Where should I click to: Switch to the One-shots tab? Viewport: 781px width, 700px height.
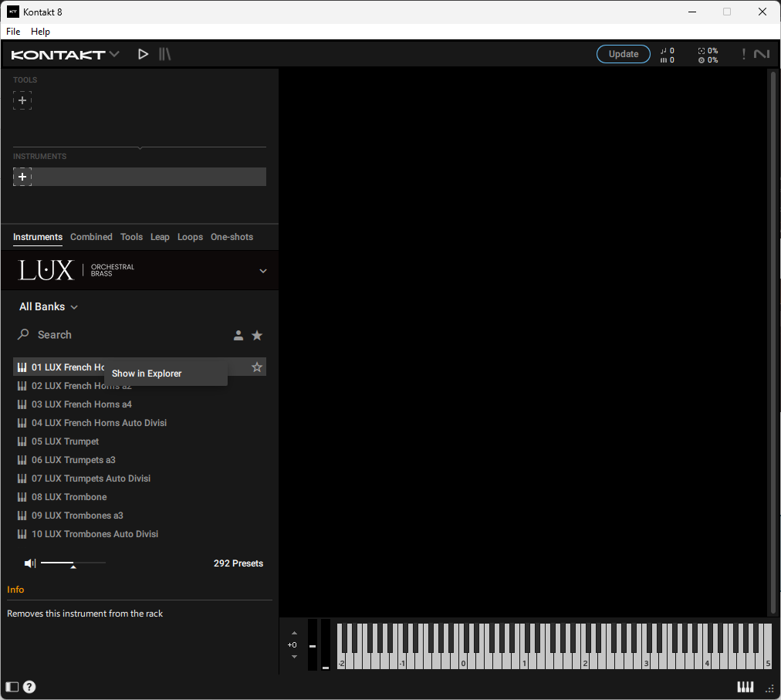[x=232, y=237]
